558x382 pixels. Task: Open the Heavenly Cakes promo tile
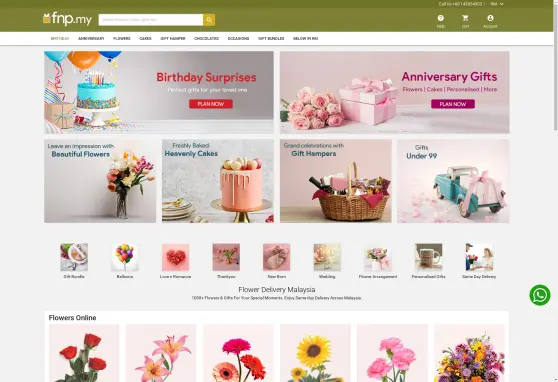[x=218, y=181]
